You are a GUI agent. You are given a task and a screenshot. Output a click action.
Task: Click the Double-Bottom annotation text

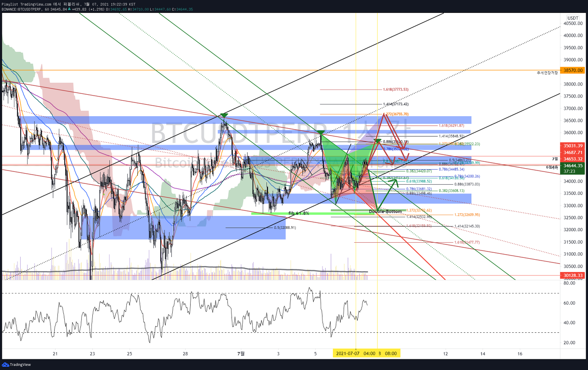point(385,211)
